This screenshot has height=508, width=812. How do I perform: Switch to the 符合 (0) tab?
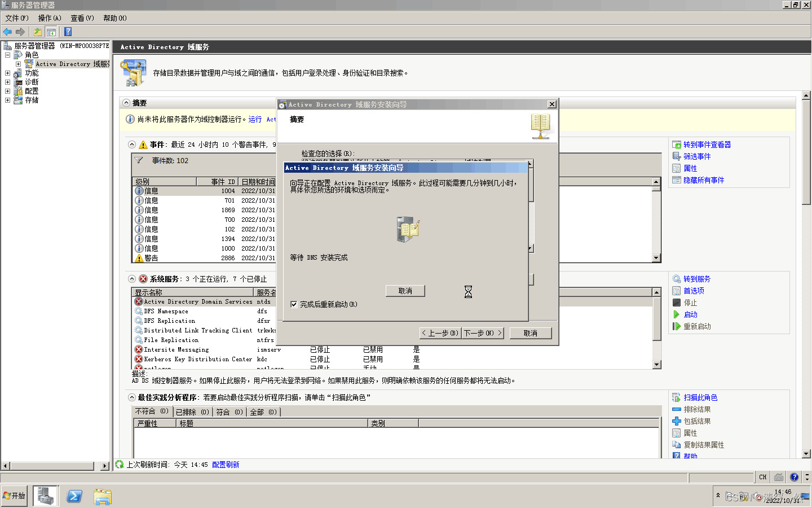(x=230, y=412)
